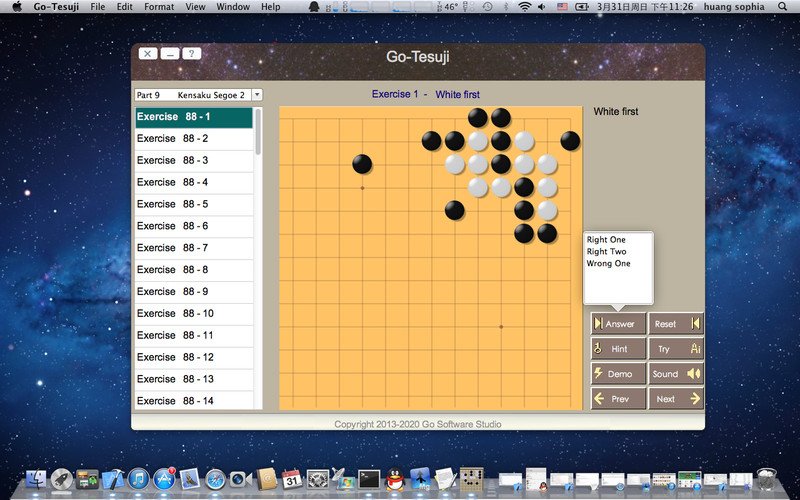Open Finder from the dock

point(36,480)
